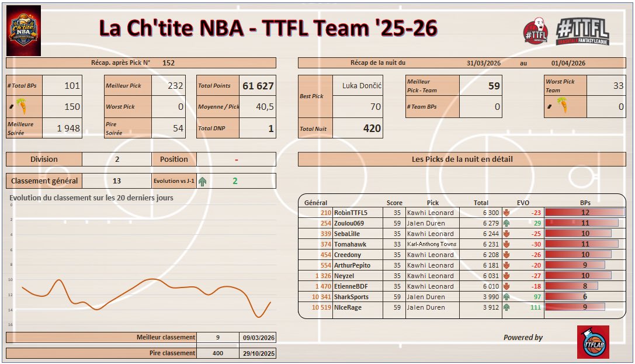Click the red down arrow in EtienneBDF row
Screen dimensions: 635x364
coord(506,286)
